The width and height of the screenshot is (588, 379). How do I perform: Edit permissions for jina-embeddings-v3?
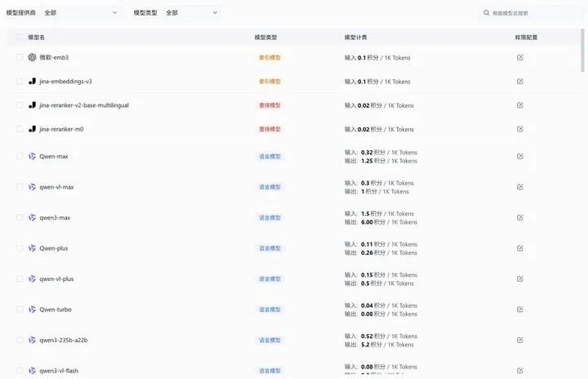point(519,82)
